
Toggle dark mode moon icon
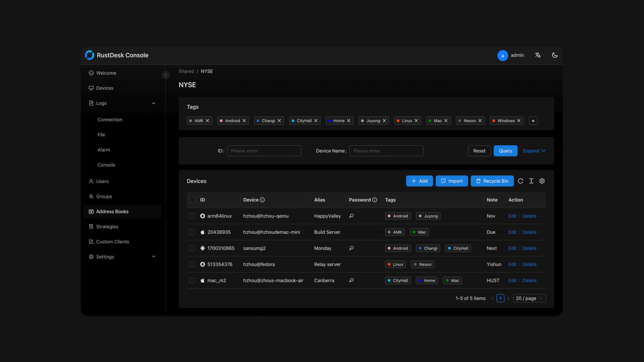point(555,55)
